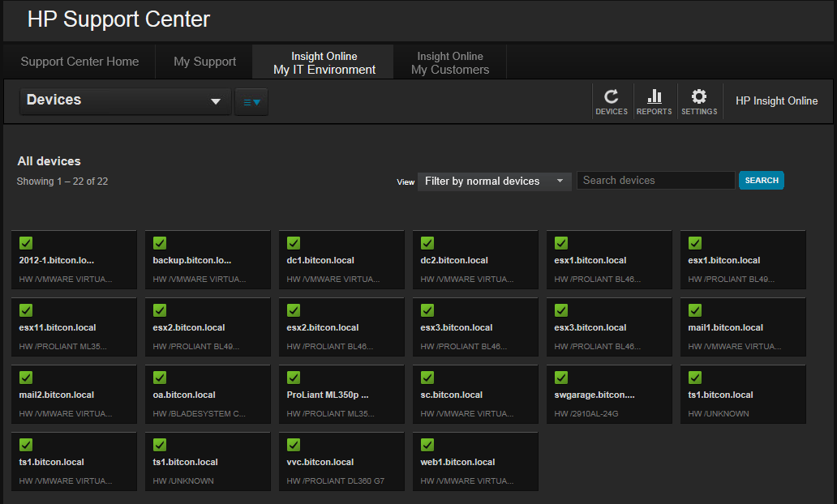The height and width of the screenshot is (504, 837).
Task: Open the Filter by normal devices dropdown
Action: [494, 181]
